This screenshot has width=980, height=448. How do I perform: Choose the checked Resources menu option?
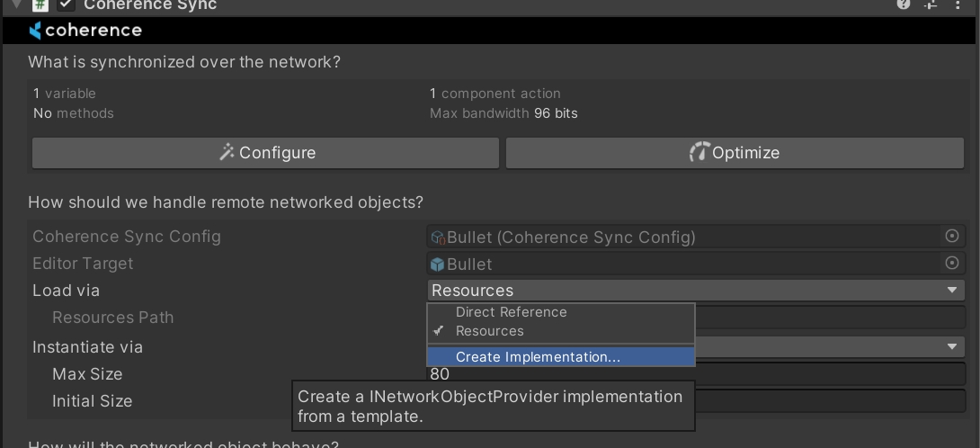click(490, 331)
